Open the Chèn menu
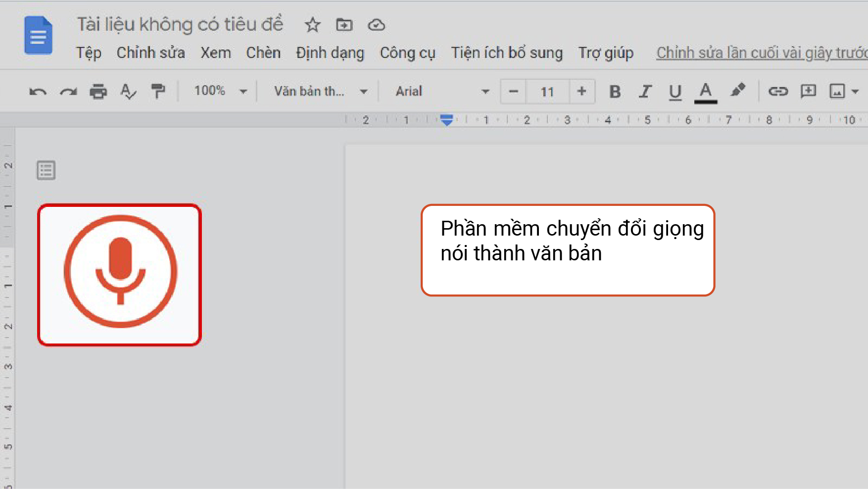The height and width of the screenshot is (489, 868). click(x=263, y=52)
